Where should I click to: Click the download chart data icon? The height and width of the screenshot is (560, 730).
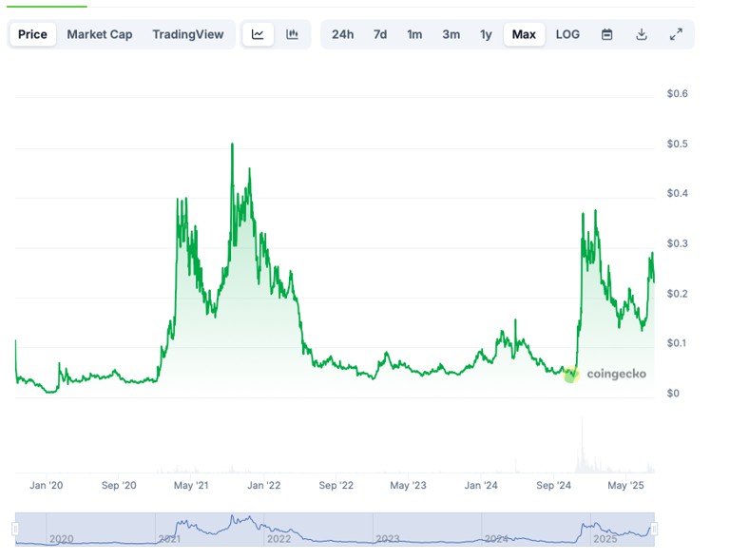click(x=642, y=34)
